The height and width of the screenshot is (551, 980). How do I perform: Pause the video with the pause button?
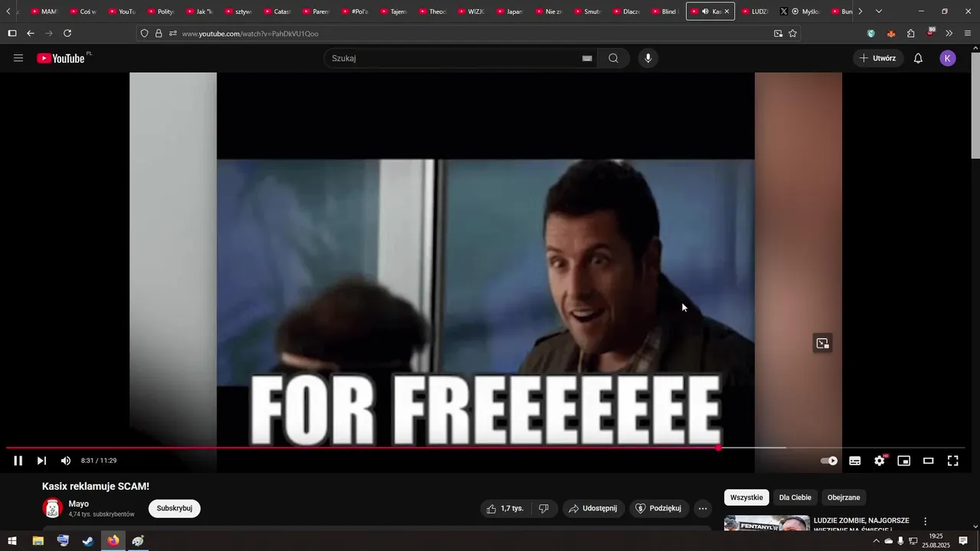18,461
